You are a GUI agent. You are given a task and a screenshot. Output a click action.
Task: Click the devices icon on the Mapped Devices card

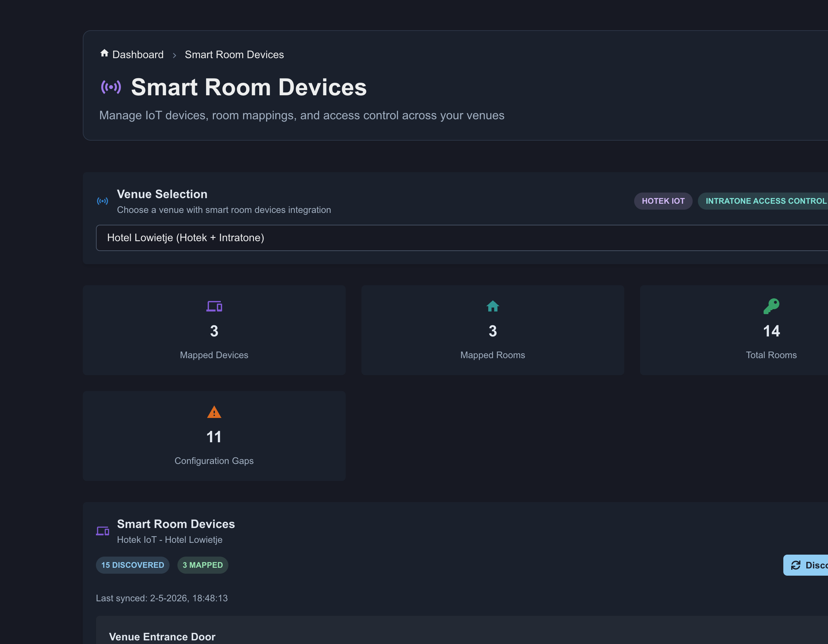(214, 306)
